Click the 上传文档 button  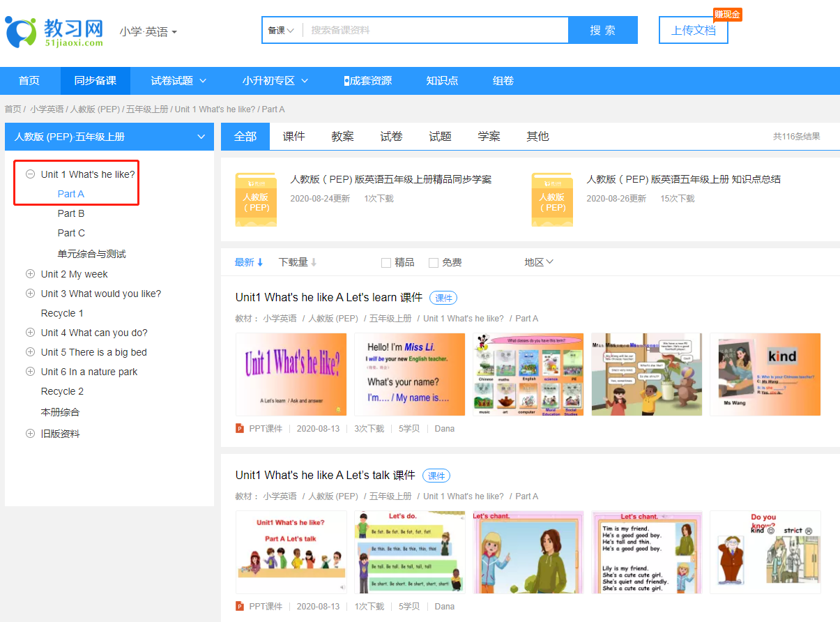pos(694,30)
